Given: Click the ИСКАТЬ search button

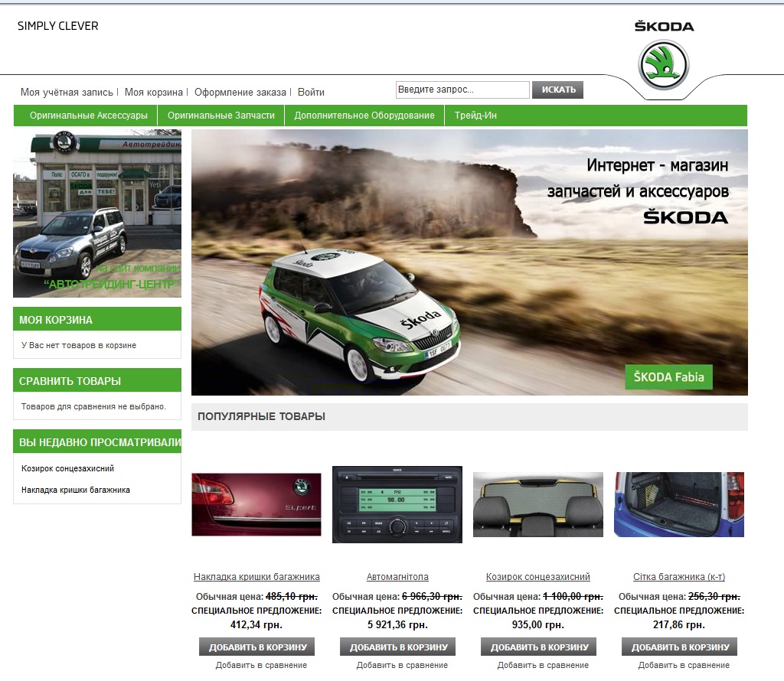Looking at the screenshot, I should pyautogui.click(x=558, y=90).
